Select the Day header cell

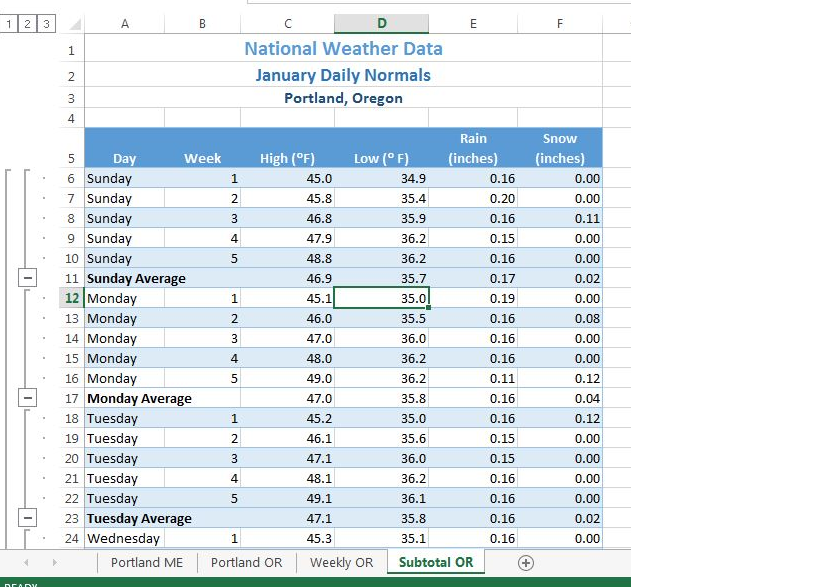pyautogui.click(x=124, y=148)
